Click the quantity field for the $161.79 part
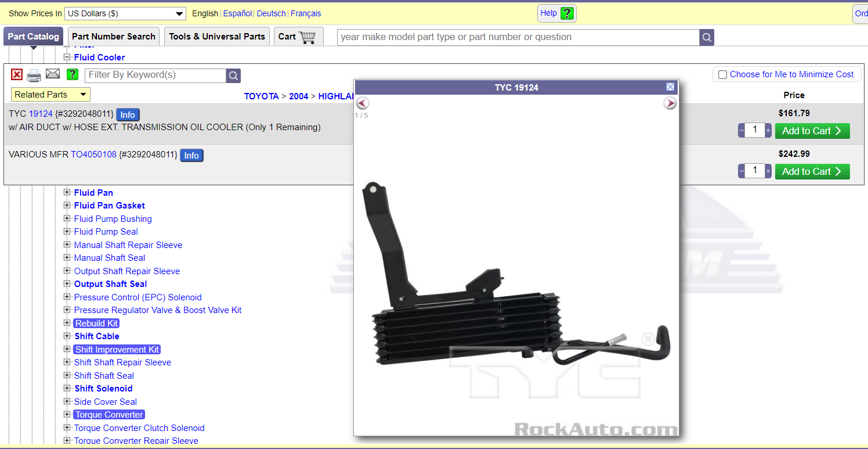 click(x=755, y=130)
